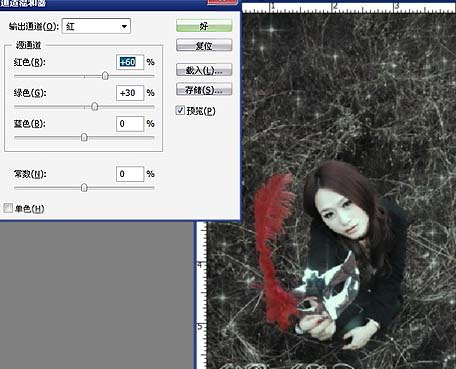
Task: Click the green channel slider handle
Action: pyautogui.click(x=95, y=107)
